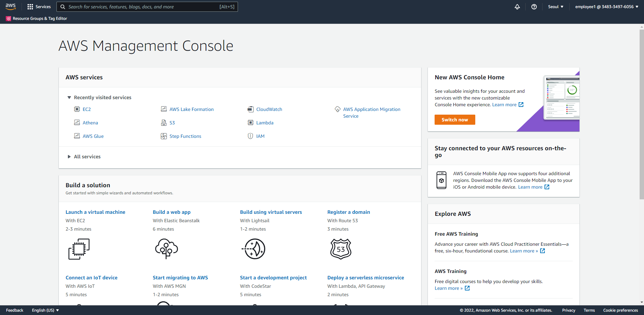Open Build a web app wizard
Viewport: 644px width, 315px height.
point(172,212)
